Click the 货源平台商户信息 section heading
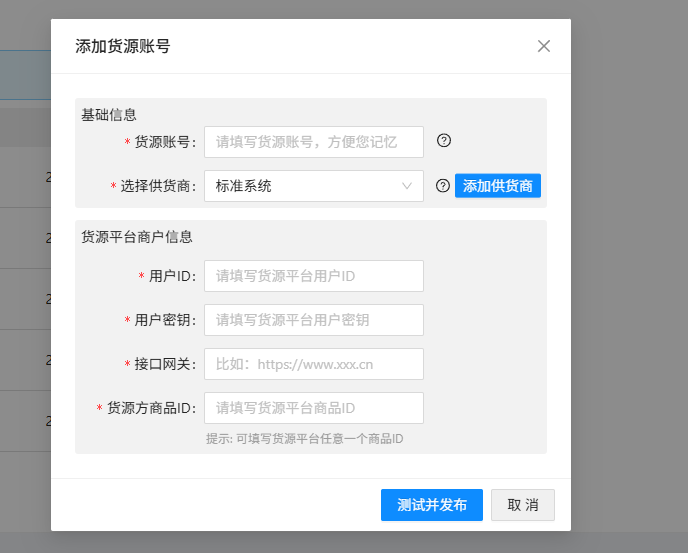Viewport: 688px width, 553px height. coord(137,237)
